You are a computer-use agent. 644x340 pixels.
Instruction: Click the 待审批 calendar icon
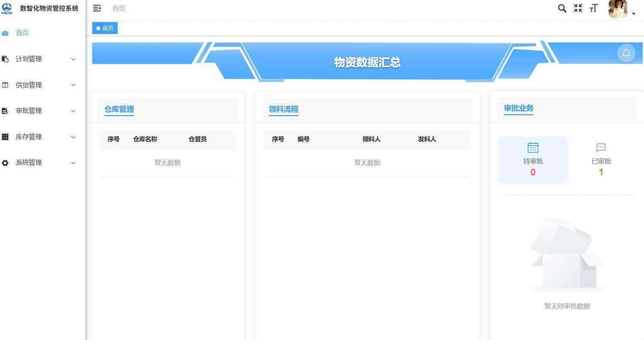tap(533, 147)
